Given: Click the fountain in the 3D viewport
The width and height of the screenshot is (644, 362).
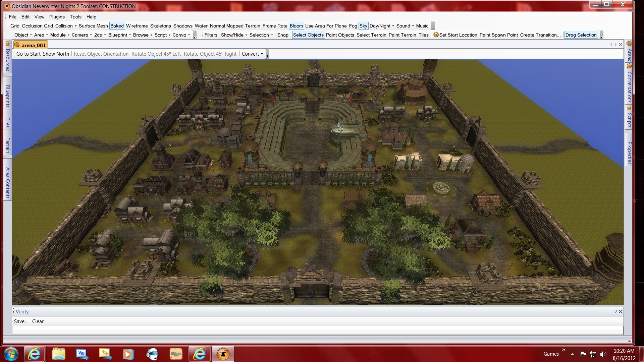Looking at the screenshot, I should [x=441, y=188].
